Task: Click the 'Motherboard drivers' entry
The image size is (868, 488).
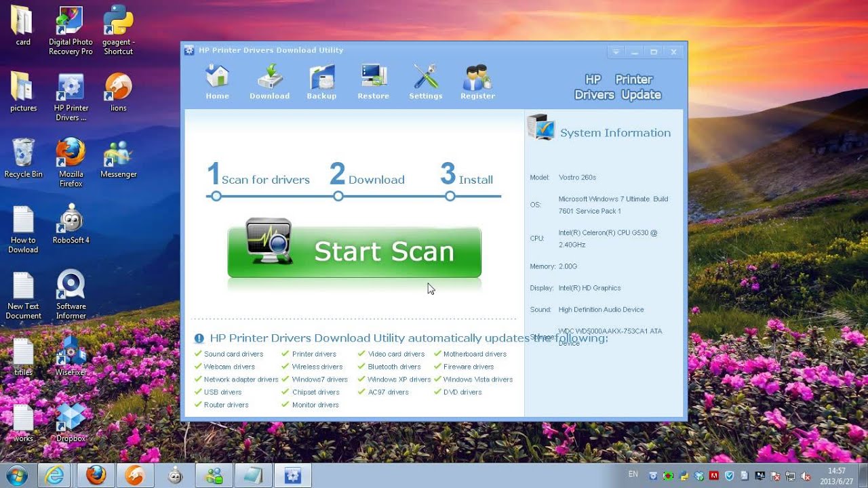Action: (x=475, y=354)
